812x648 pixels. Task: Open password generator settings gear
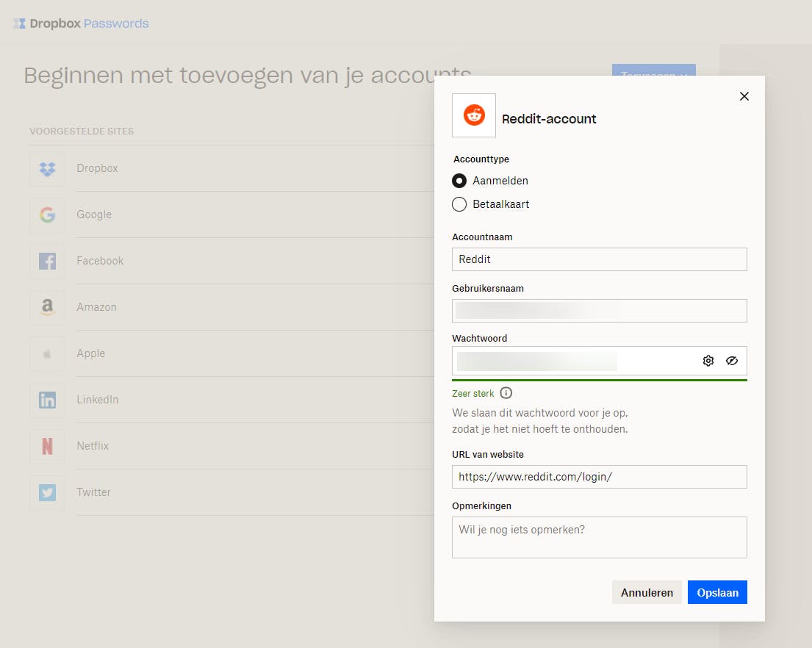point(708,361)
